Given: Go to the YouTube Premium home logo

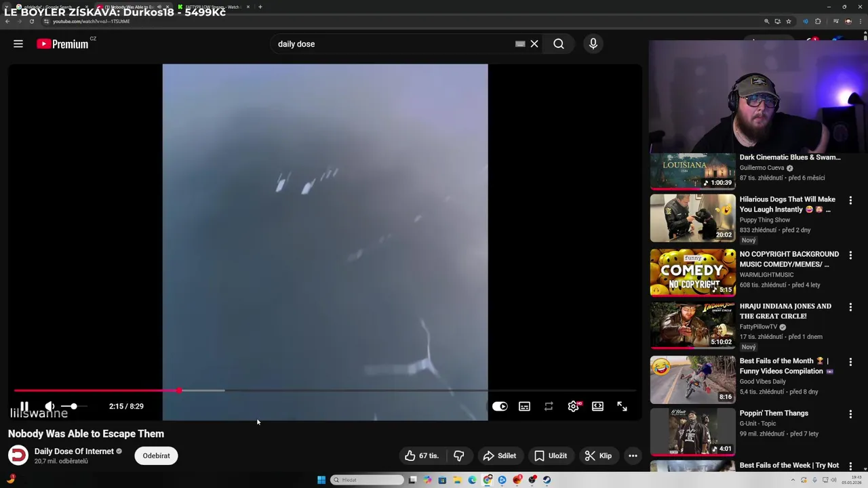Looking at the screenshot, I should tap(62, 44).
